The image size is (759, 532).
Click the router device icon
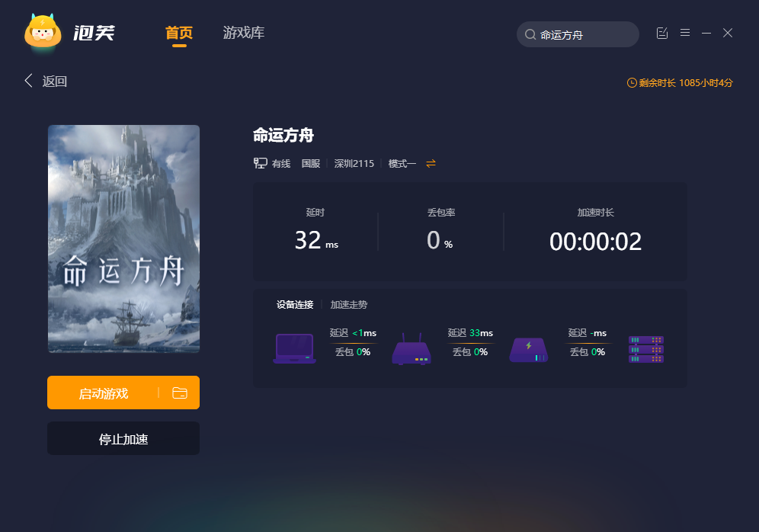pos(412,348)
